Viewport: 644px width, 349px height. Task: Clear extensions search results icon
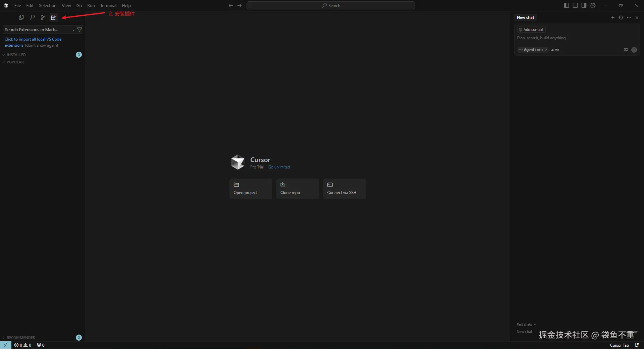pyautogui.click(x=72, y=30)
